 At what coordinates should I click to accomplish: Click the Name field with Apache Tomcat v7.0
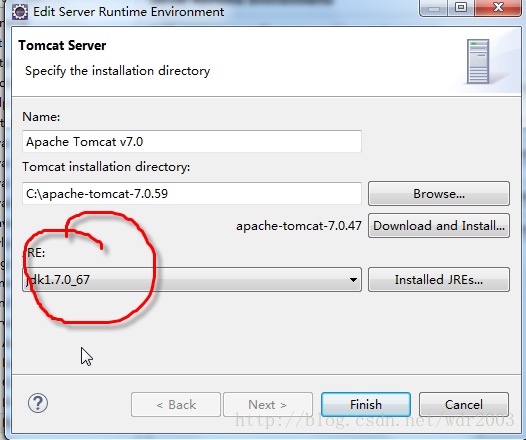[192, 142]
